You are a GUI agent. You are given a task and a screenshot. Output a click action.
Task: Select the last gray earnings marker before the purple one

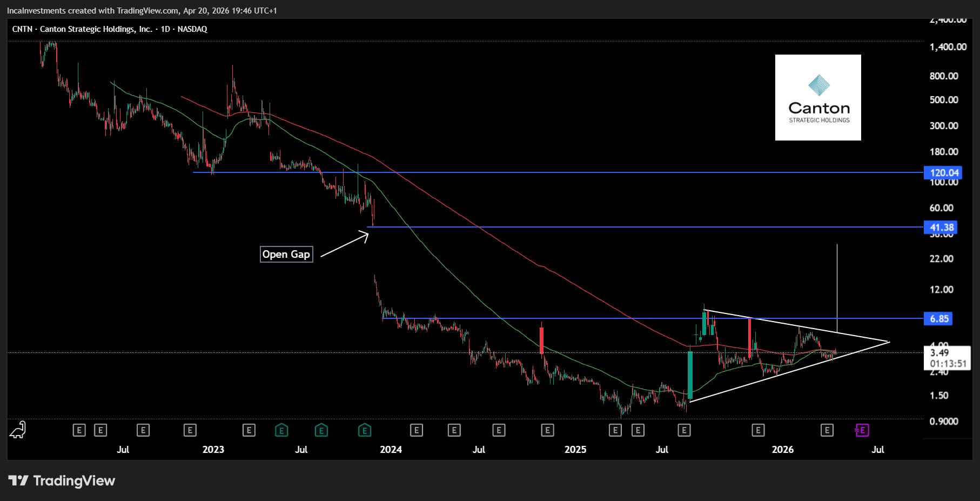[827, 430]
